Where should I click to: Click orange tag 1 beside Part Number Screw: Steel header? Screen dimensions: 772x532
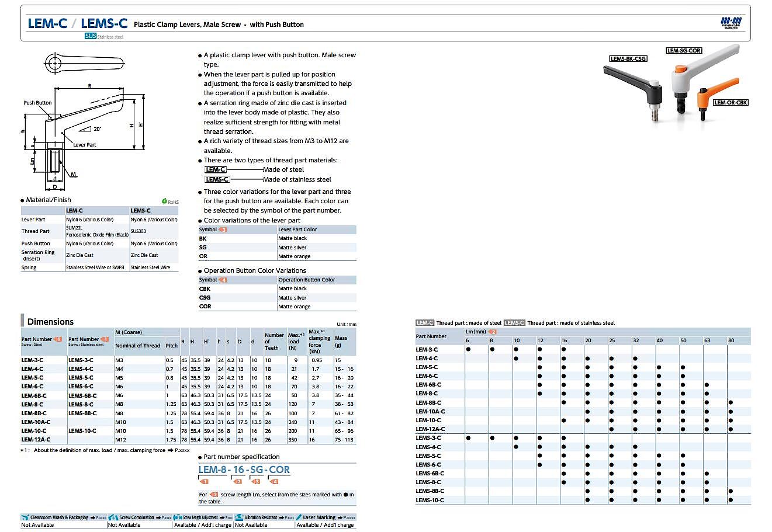[58, 339]
